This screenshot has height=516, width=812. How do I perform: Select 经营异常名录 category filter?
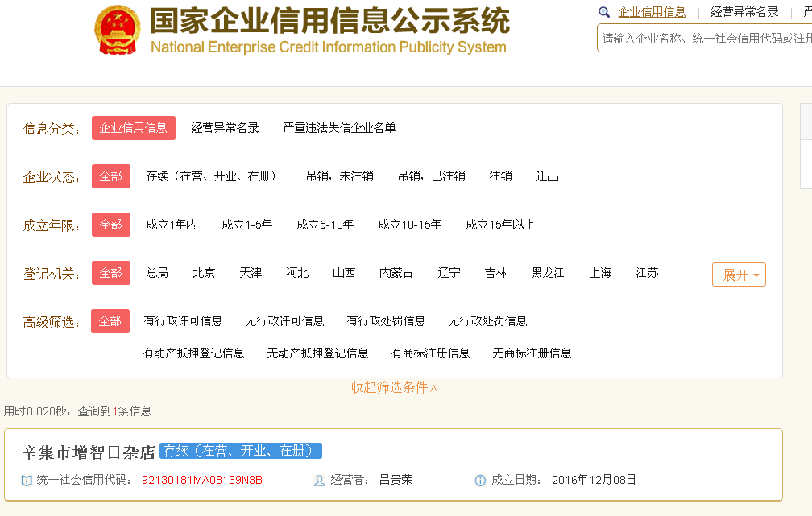pos(225,128)
